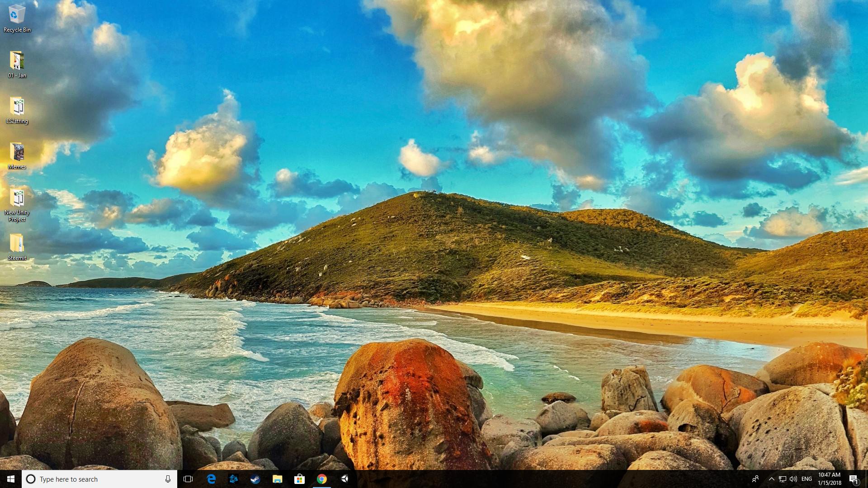Open the Microsoft Store taskbar icon

pos(299,479)
